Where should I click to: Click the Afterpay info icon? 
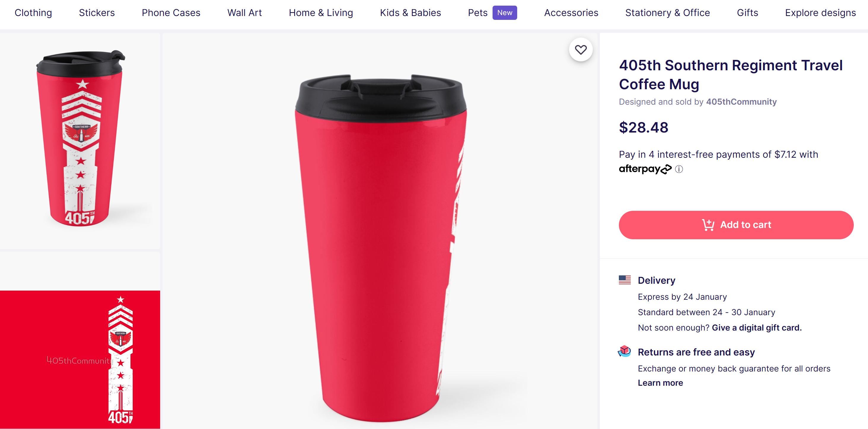point(679,169)
